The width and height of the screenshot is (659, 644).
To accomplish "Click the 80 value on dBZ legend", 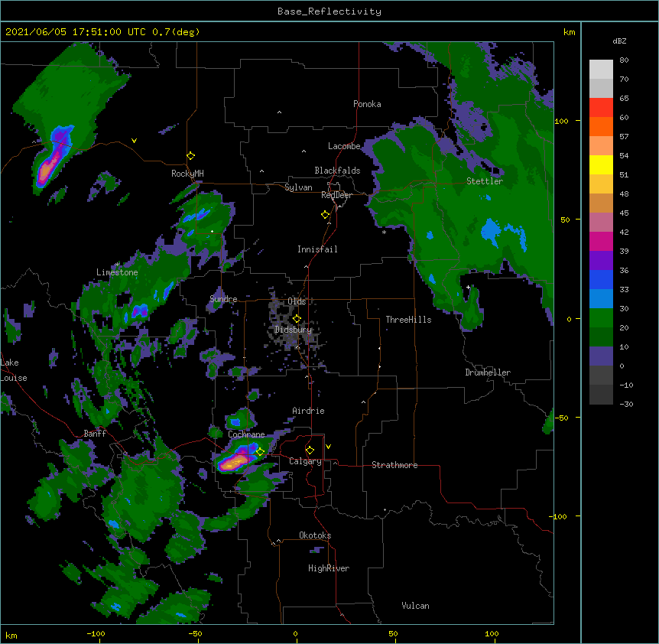I will [624, 60].
